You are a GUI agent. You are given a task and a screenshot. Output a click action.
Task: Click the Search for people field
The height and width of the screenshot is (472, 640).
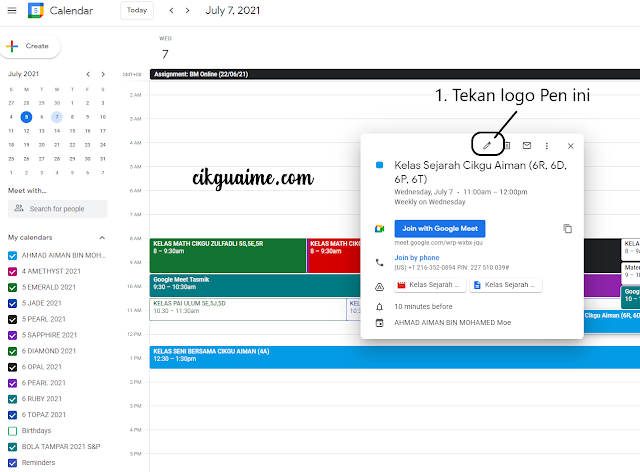point(58,208)
